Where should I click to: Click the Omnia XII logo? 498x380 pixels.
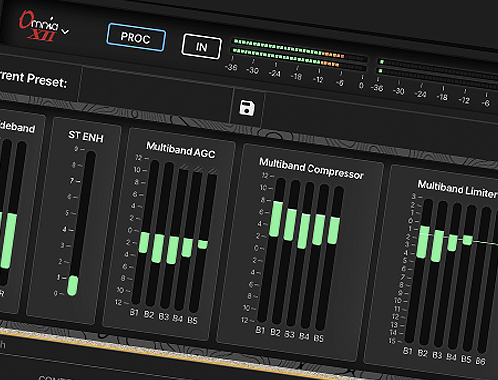click(39, 27)
